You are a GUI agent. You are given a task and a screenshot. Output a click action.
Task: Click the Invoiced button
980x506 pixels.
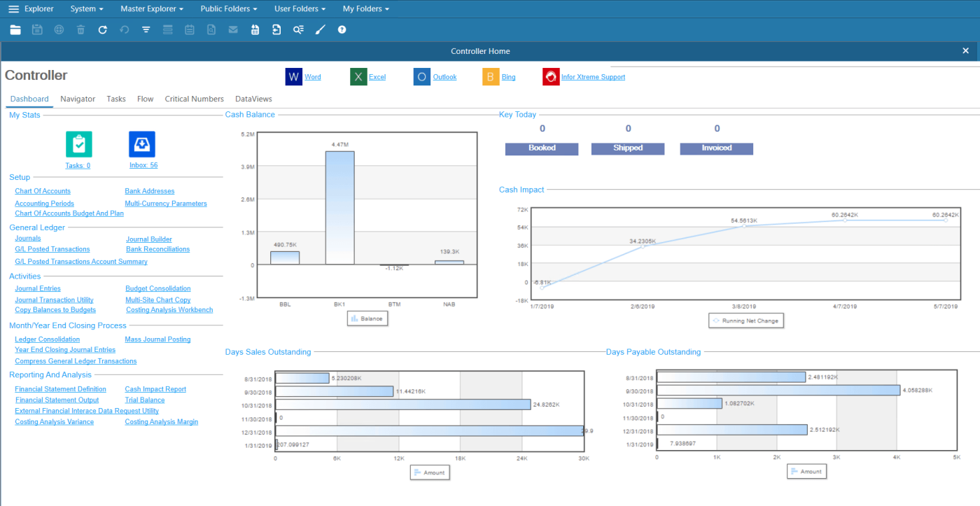click(x=717, y=148)
